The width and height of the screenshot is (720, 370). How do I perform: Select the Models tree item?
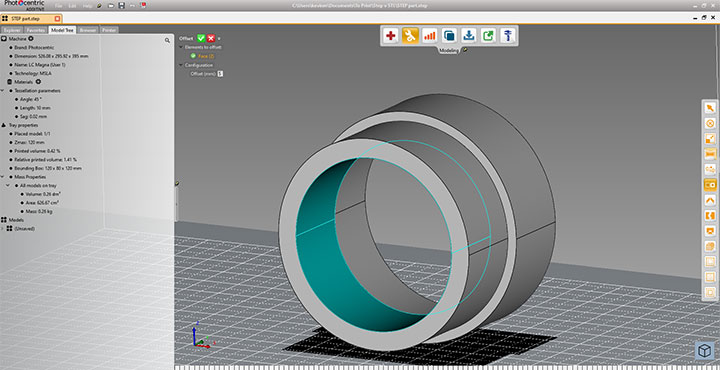(16, 220)
